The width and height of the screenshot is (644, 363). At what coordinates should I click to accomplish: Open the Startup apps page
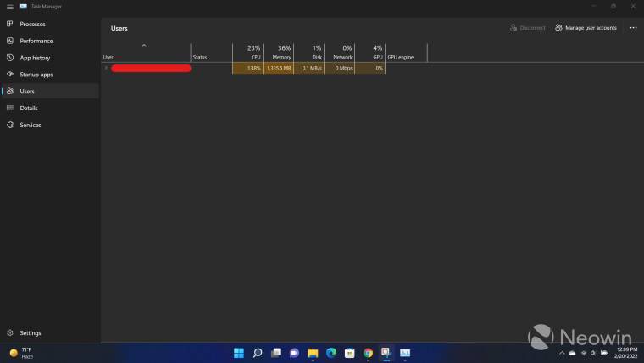36,75
